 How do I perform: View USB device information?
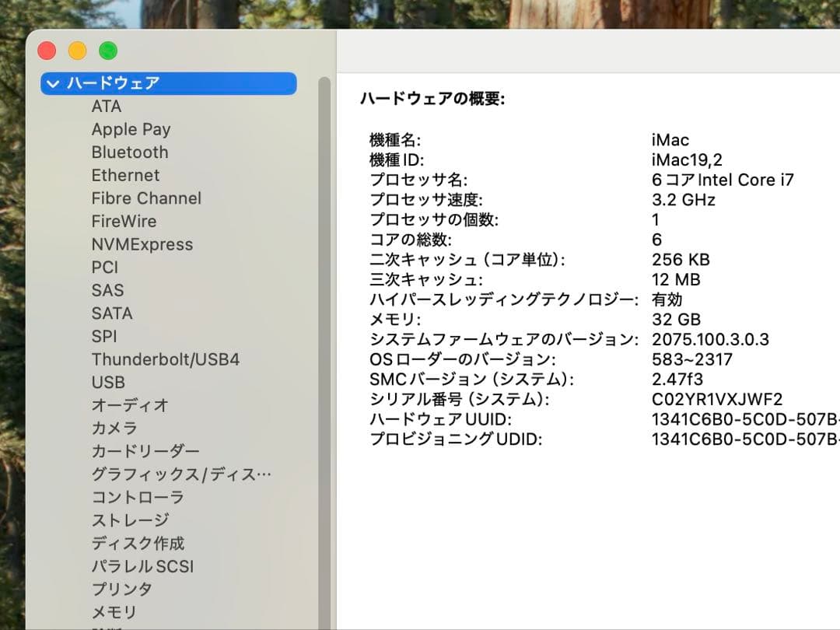click(x=108, y=382)
